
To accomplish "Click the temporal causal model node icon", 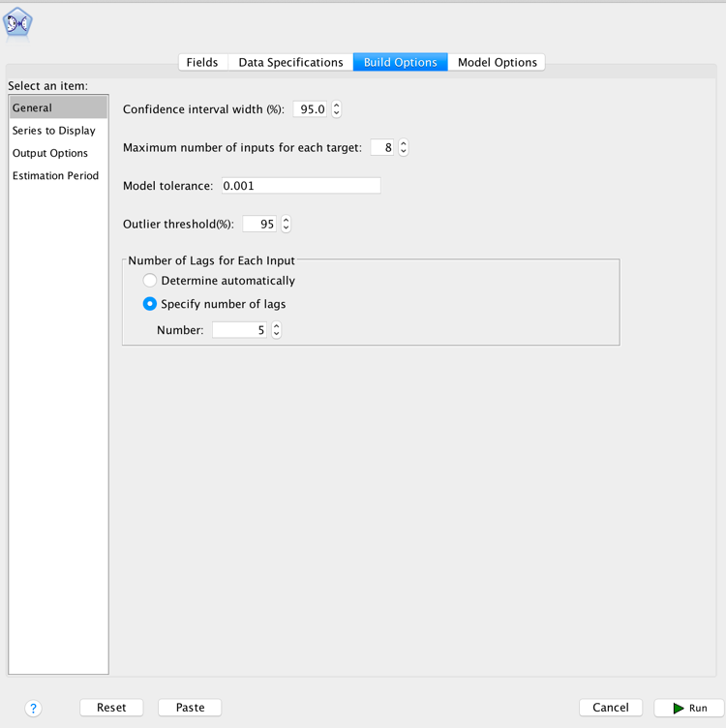I will coord(17,23).
